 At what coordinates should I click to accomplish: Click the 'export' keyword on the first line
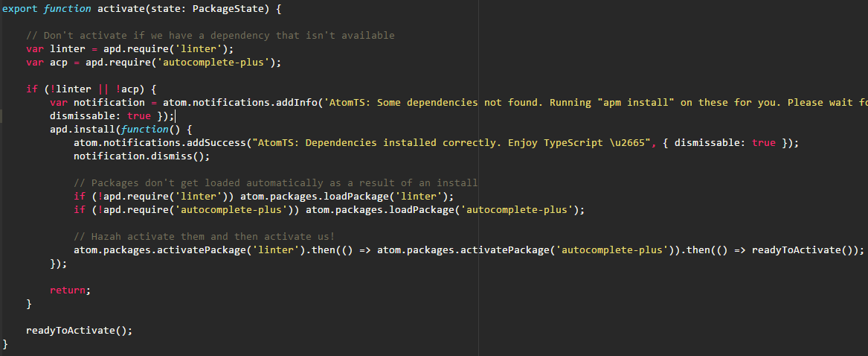(x=21, y=9)
